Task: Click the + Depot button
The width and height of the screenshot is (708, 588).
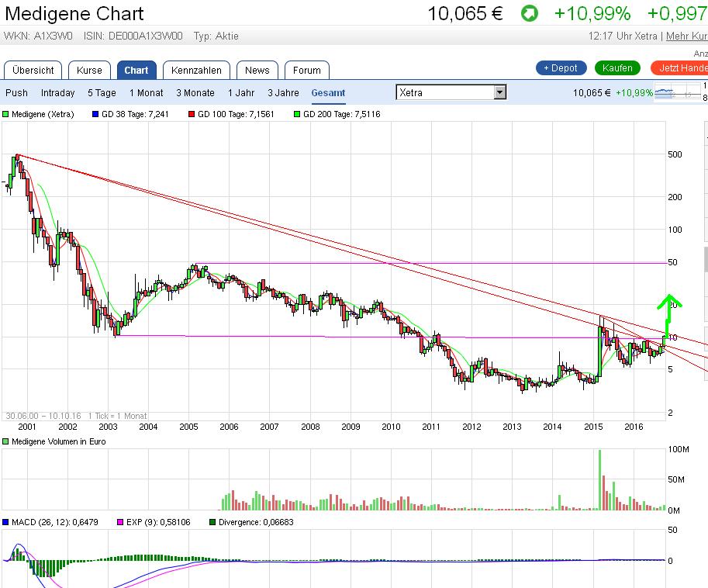Action: click(561, 67)
